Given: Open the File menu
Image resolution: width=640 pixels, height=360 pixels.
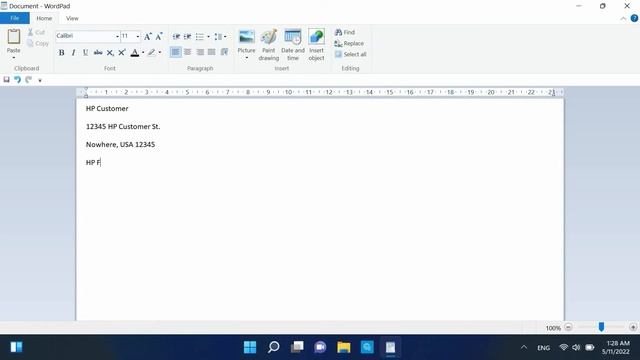Looking at the screenshot, I should 15,18.
